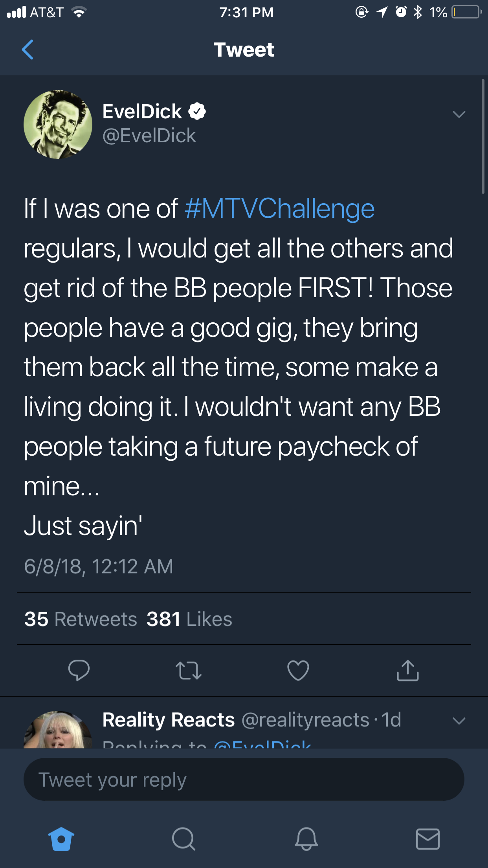This screenshot has width=488, height=868.
Task: Like the tweet with heart icon
Action: tap(298, 670)
